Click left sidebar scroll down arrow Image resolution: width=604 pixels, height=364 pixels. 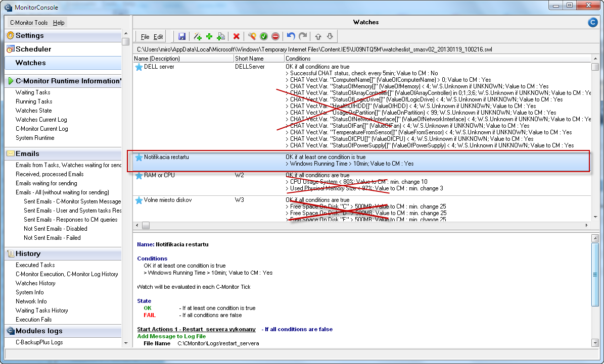pyautogui.click(x=125, y=343)
